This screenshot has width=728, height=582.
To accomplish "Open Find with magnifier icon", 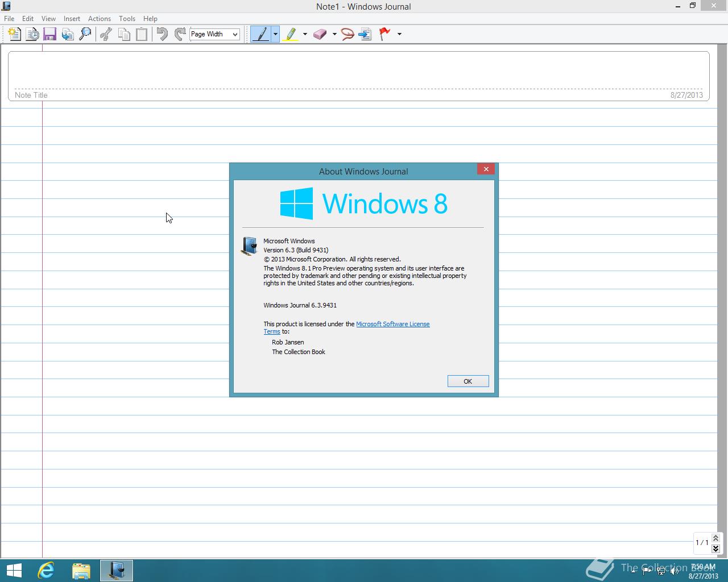I will 85,34.
